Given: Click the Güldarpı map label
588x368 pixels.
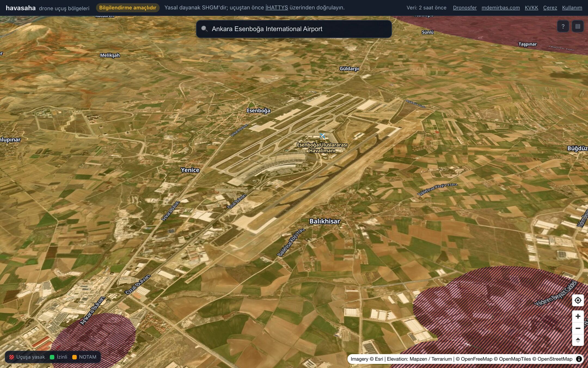Looking at the screenshot, I should tap(349, 69).
